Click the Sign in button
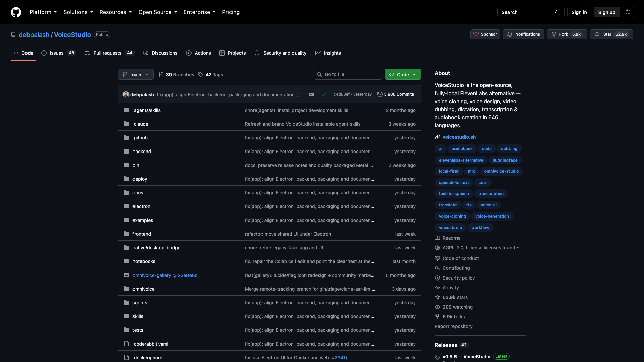Viewport: 644px width, 362px height. 579,12
